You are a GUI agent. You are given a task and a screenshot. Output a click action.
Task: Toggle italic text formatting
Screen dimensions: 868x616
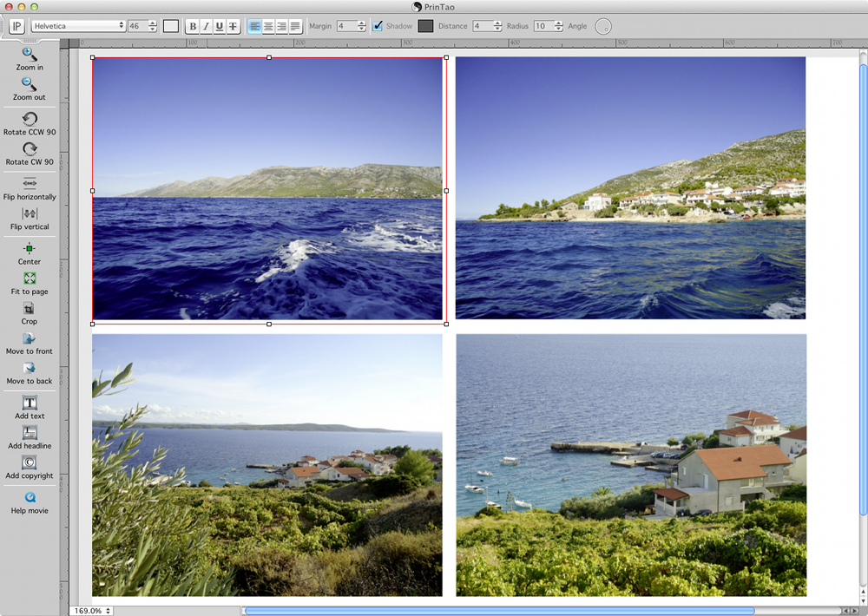click(206, 26)
